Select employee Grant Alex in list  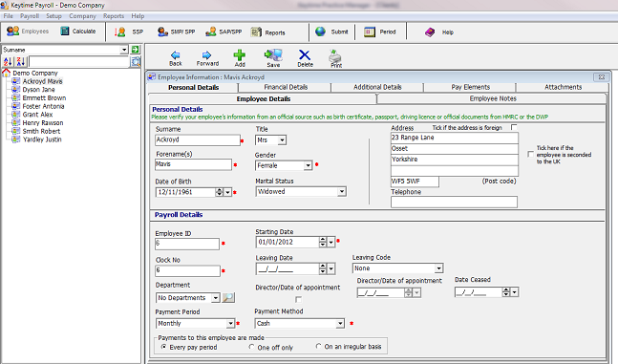point(37,115)
